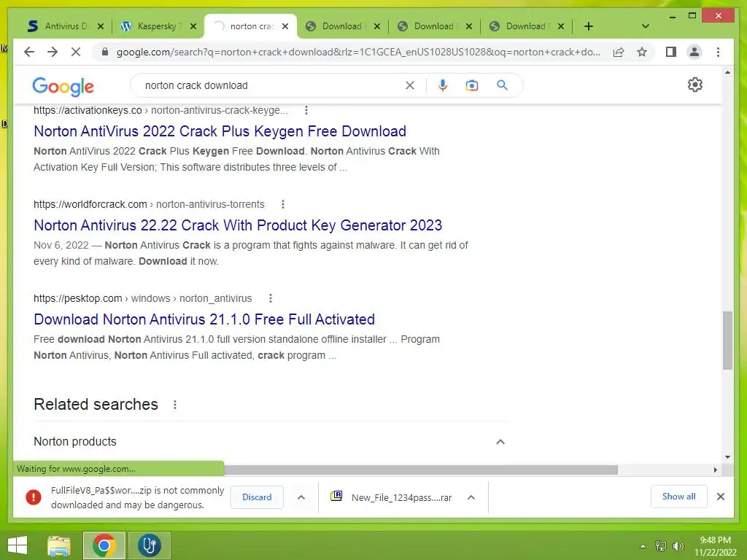Share this page from the address bar
The height and width of the screenshot is (560, 747).
click(x=619, y=52)
